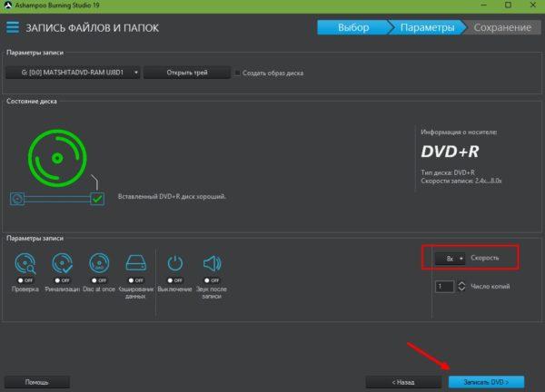Click the Состояние диска label
The image size is (545, 392).
point(32,102)
